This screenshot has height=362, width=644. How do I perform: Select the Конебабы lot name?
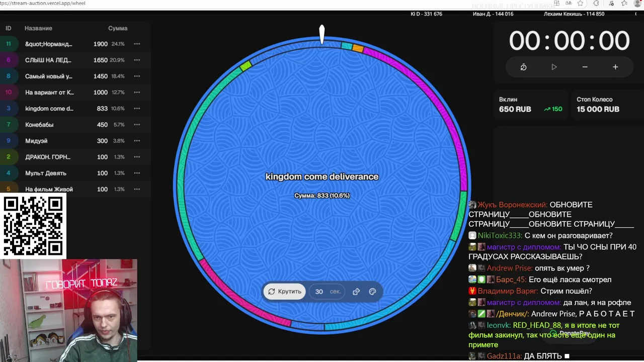[x=39, y=125]
